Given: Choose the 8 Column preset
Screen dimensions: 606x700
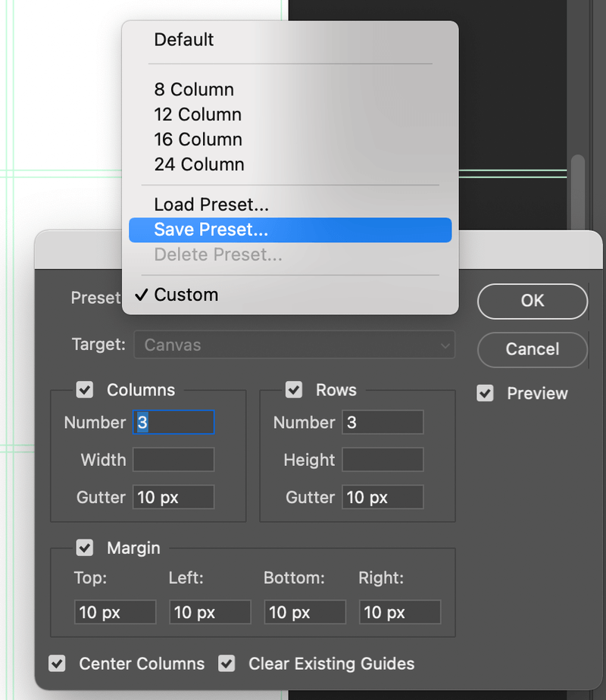Looking at the screenshot, I should tap(194, 89).
